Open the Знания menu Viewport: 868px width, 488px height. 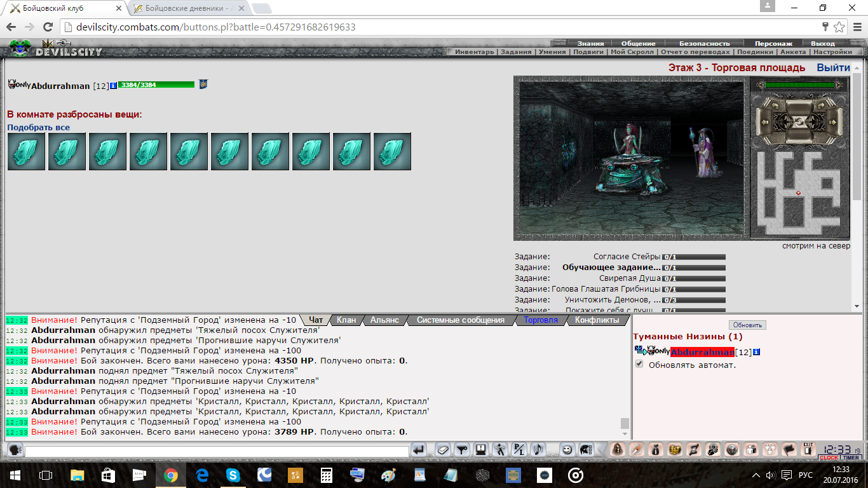590,44
